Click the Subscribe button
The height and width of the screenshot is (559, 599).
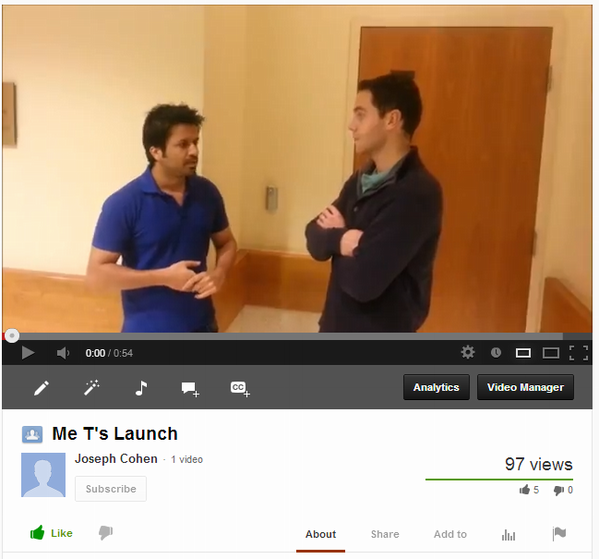tap(111, 489)
